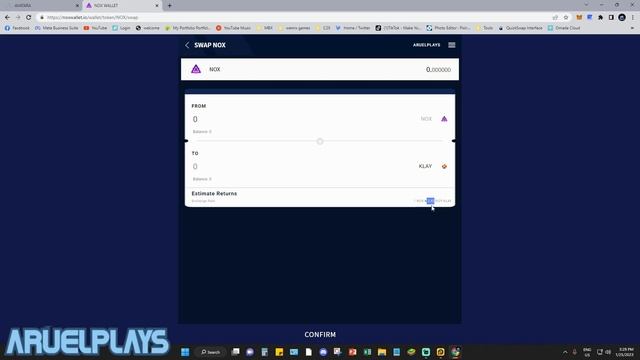The height and width of the screenshot is (360, 640).
Task: Go back using the Swap NOX arrow
Action: 187,45
